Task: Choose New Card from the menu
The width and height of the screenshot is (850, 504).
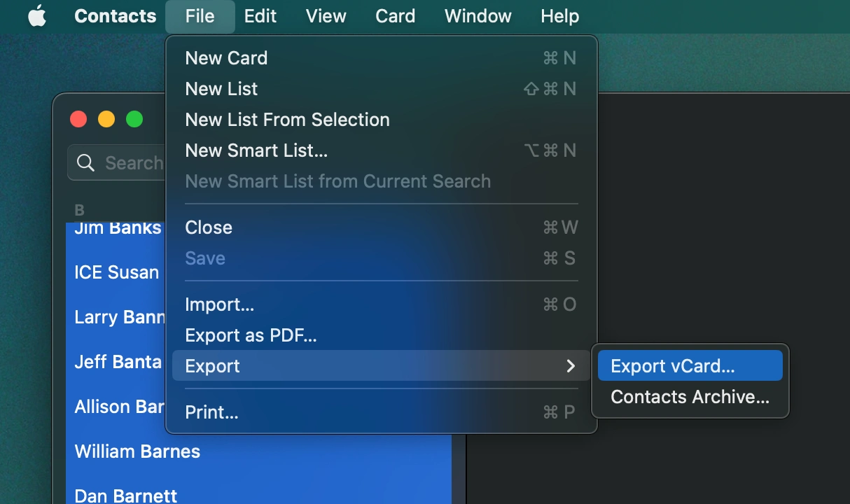Action: [226, 58]
